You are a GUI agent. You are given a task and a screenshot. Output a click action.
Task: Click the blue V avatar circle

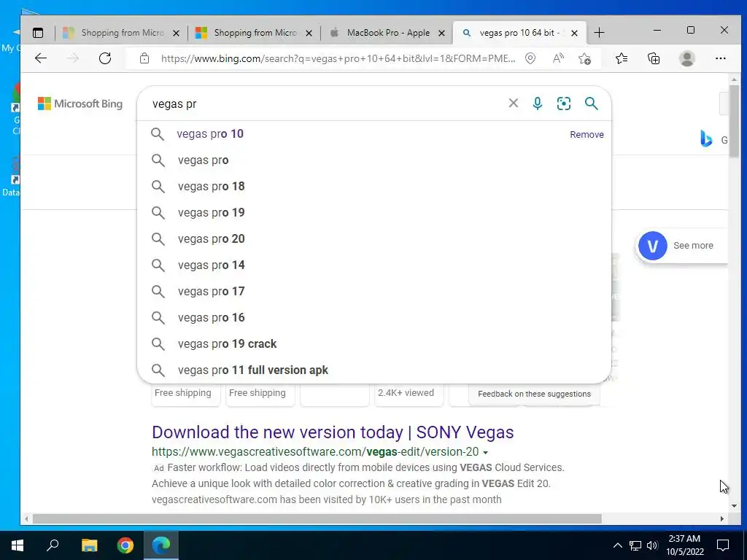point(652,246)
